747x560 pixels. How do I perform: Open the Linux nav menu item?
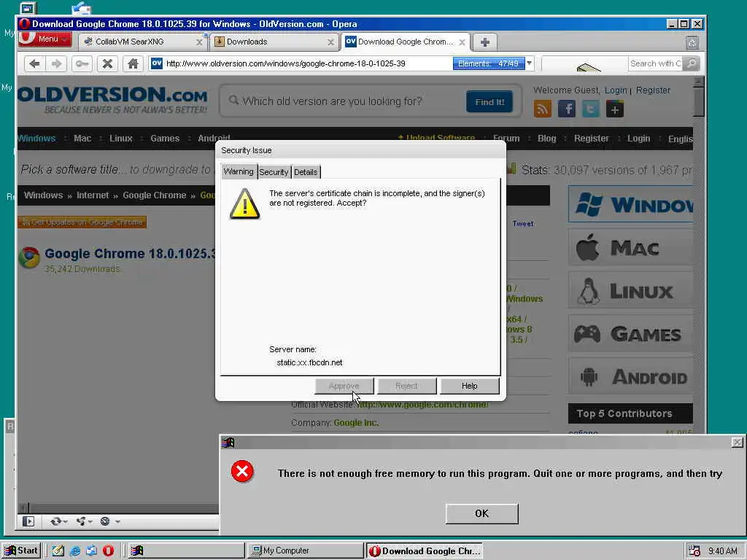tap(121, 138)
